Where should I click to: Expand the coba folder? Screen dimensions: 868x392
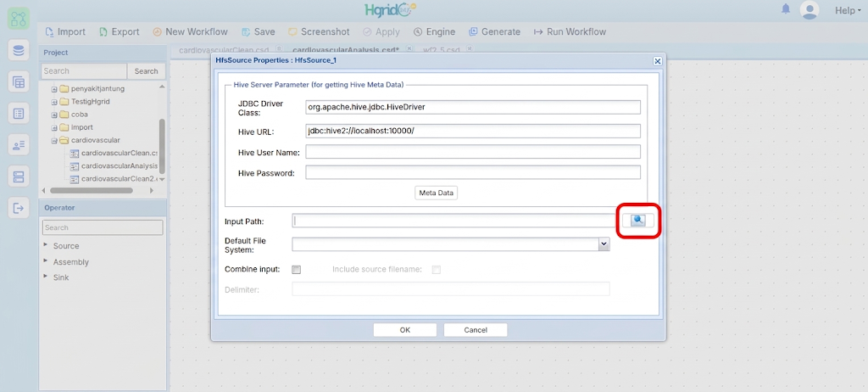(54, 115)
